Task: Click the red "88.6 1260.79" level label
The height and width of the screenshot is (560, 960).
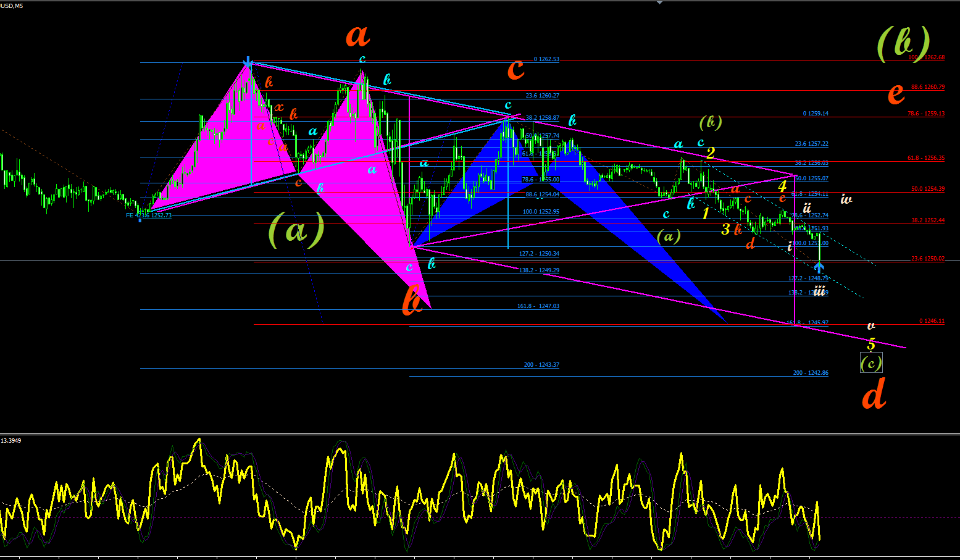Action: (928, 87)
